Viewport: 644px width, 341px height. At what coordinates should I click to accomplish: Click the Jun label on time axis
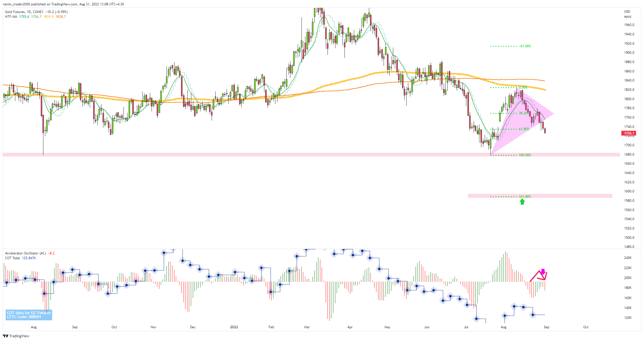pyautogui.click(x=427, y=327)
